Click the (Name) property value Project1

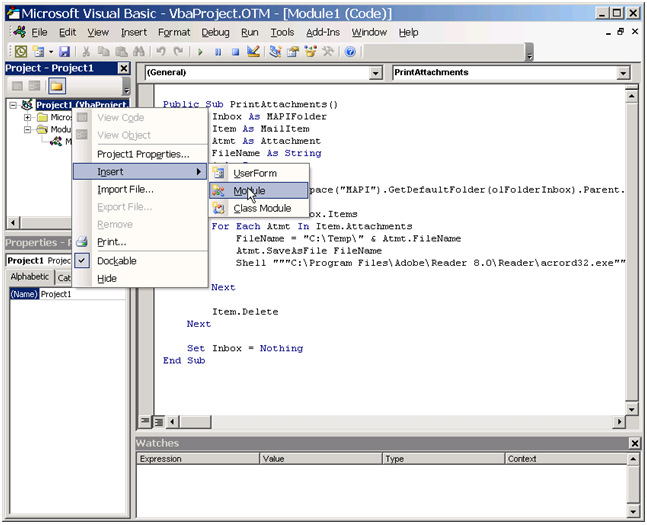click(83, 294)
